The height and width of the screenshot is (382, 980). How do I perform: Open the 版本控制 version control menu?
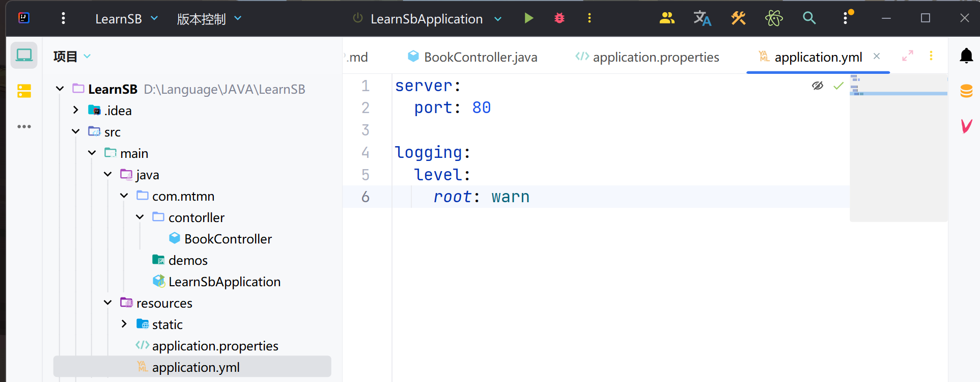tap(209, 19)
